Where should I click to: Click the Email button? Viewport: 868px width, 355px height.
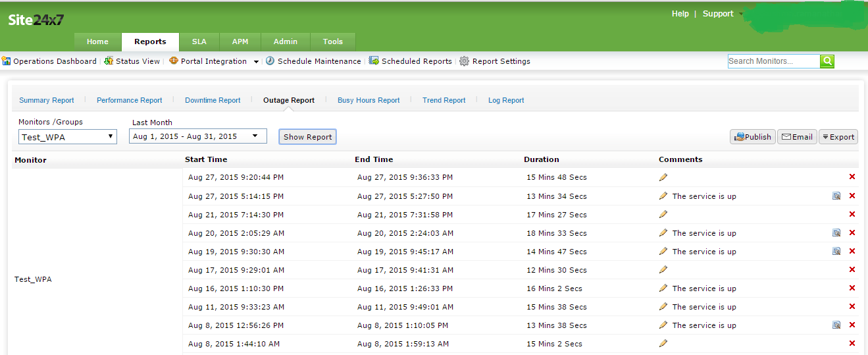pyautogui.click(x=797, y=137)
